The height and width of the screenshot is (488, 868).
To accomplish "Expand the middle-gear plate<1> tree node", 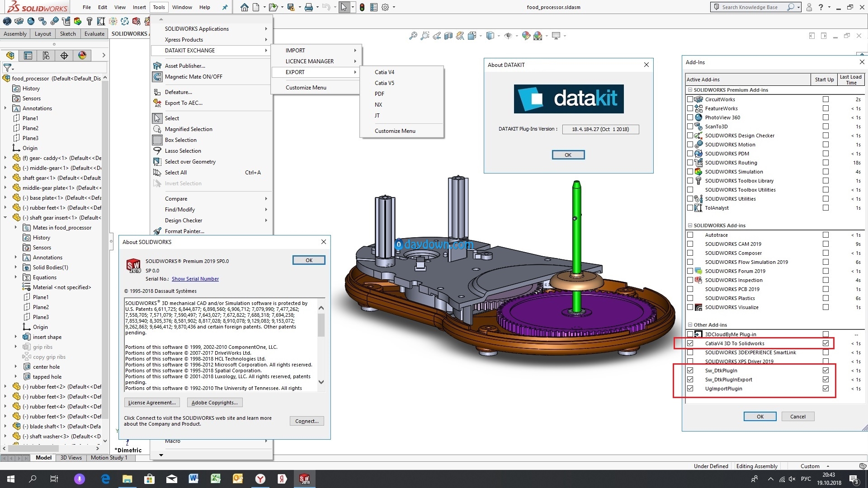I will click(x=5, y=188).
